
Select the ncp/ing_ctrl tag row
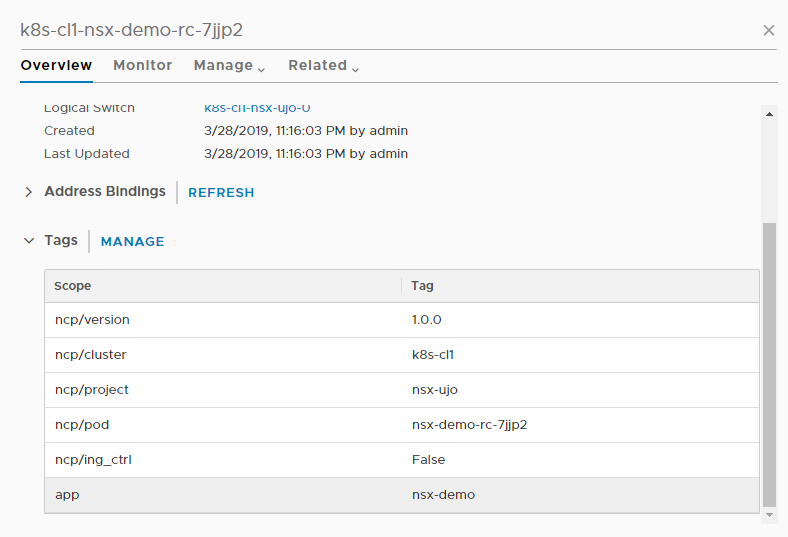point(400,460)
